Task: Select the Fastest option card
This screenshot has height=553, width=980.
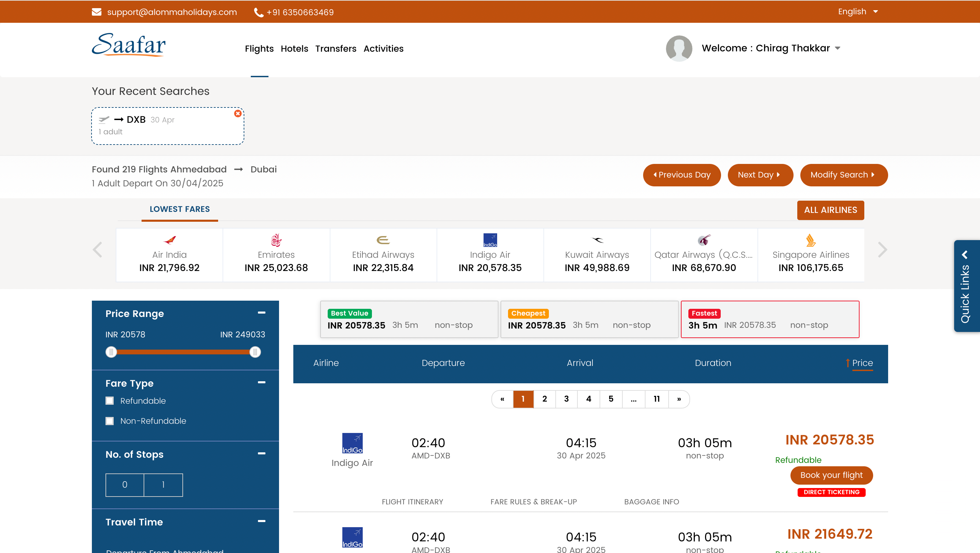Action: (x=770, y=319)
